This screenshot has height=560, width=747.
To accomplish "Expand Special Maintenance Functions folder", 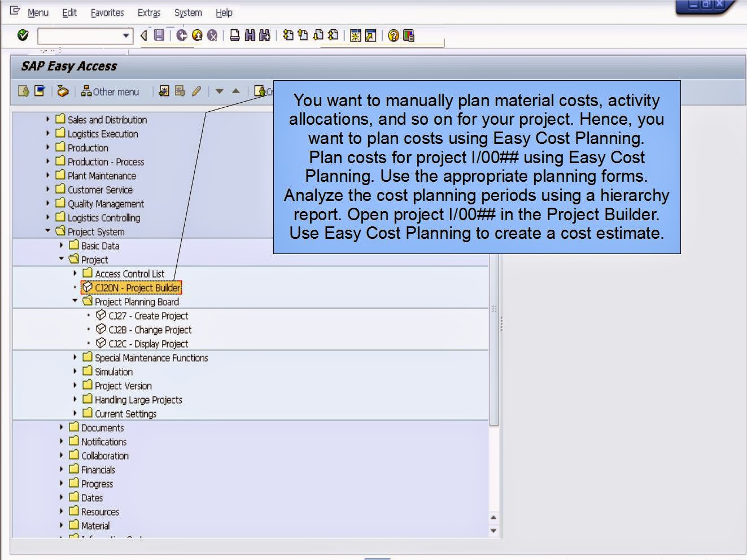I will click(75, 357).
